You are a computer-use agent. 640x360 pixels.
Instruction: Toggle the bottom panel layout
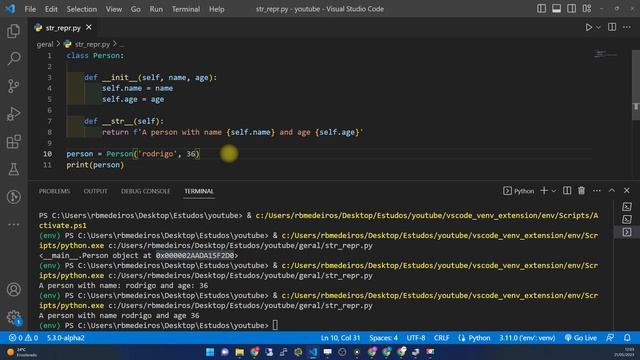click(556, 9)
